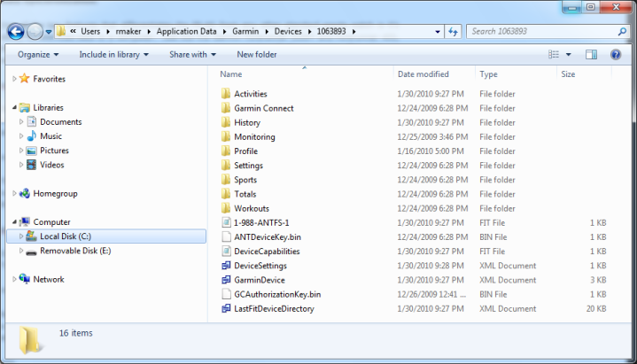This screenshot has width=637, height=364.
Task: Expand the Removable Disk (E:) node
Action: click(x=21, y=251)
